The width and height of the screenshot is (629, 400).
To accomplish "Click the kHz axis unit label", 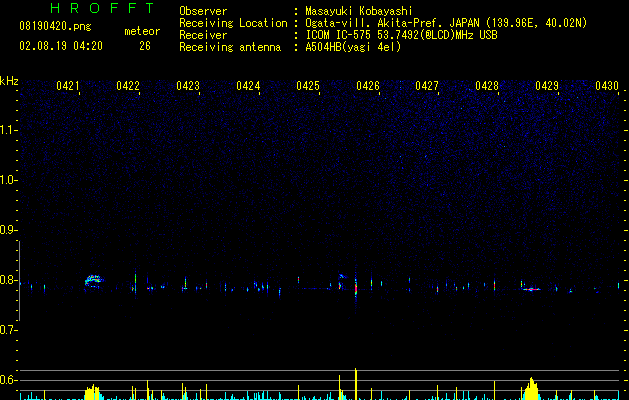I will [x=9, y=81].
